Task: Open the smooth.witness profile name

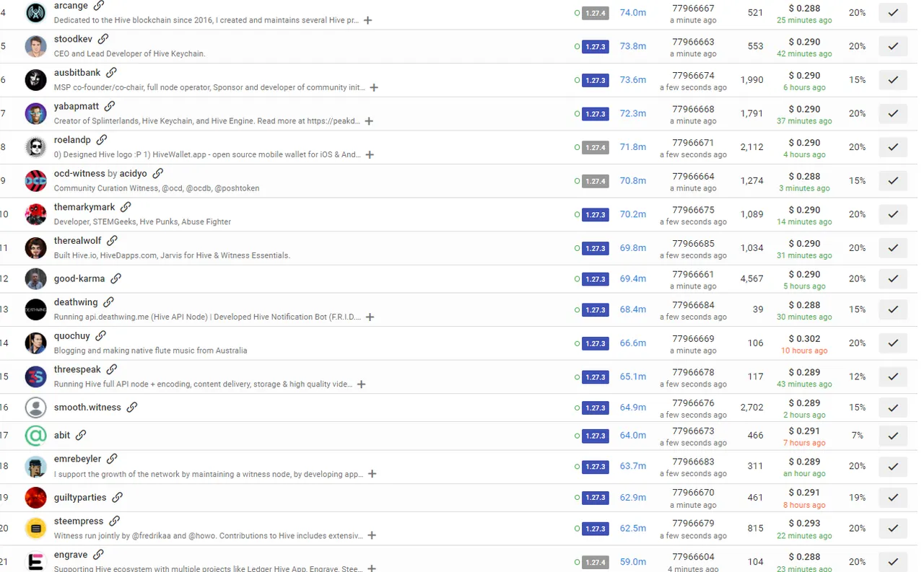Action: pyautogui.click(x=87, y=408)
